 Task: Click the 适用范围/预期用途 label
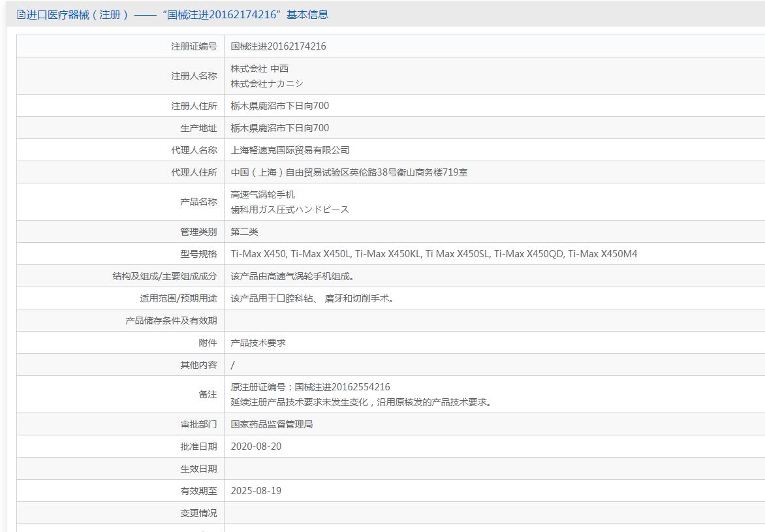tap(178, 298)
